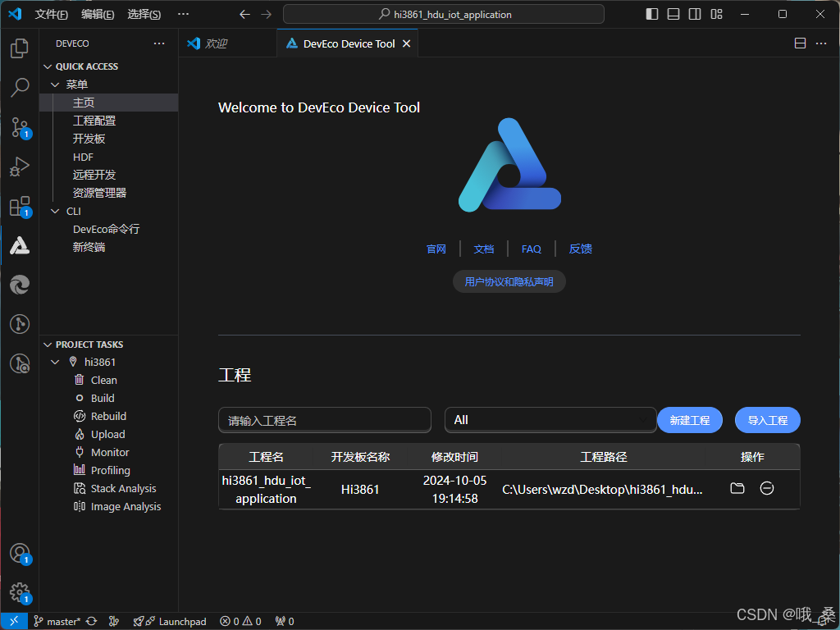Switch to the 欢迎 tab

coord(216,43)
